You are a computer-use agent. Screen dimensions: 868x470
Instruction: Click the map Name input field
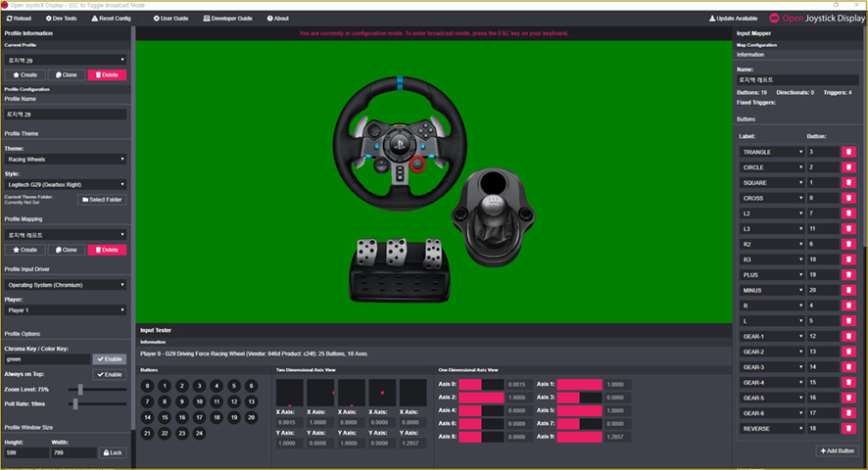click(797, 79)
